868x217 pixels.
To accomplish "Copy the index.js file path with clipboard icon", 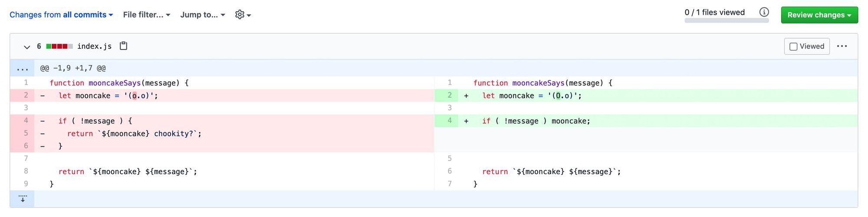I will click(124, 46).
